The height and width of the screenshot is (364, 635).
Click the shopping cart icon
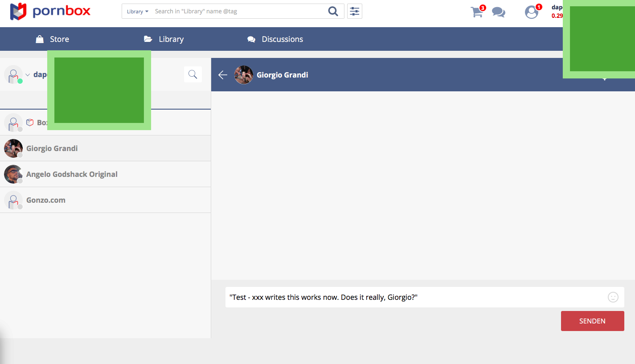tap(477, 12)
